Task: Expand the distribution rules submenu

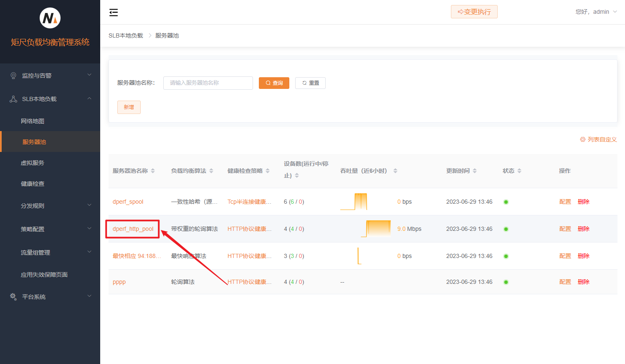Action: [x=89, y=205]
